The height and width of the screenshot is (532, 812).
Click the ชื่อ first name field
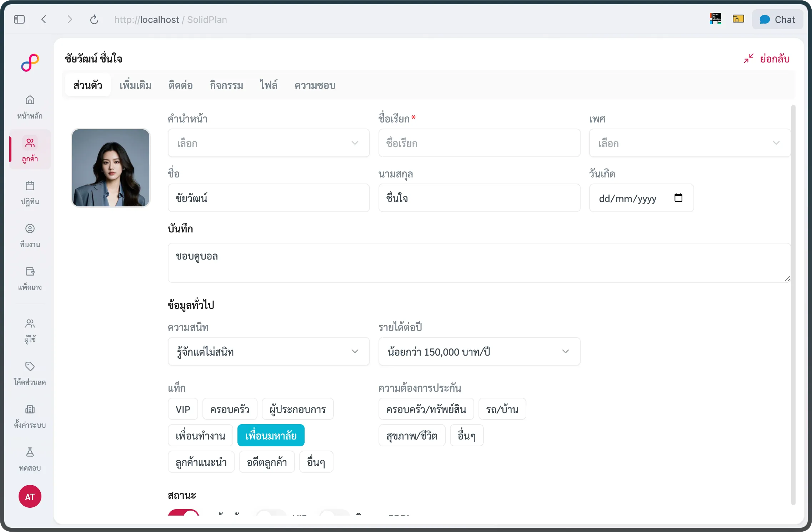pos(269,198)
